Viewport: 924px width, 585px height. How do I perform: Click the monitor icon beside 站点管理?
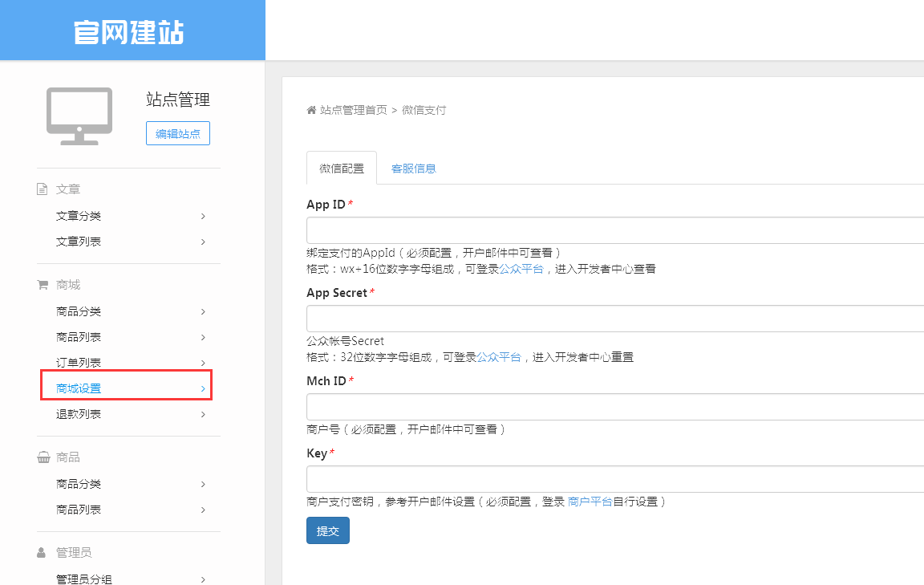click(79, 116)
